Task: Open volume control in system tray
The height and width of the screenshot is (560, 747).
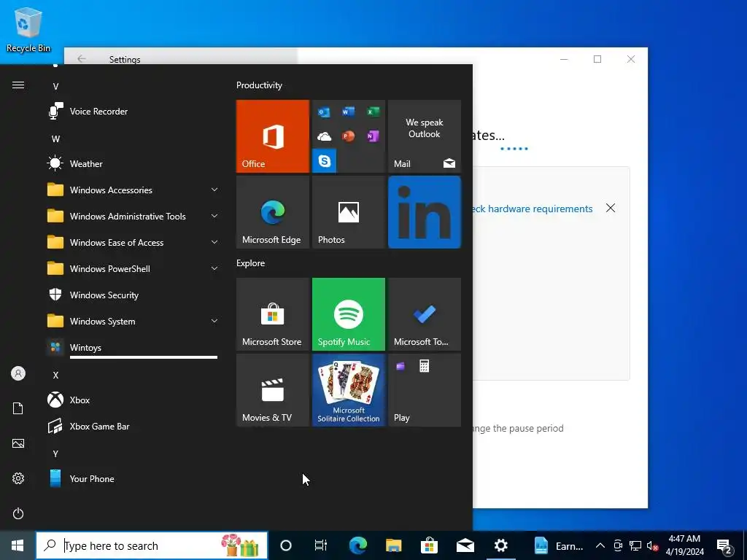Action: 652,545
